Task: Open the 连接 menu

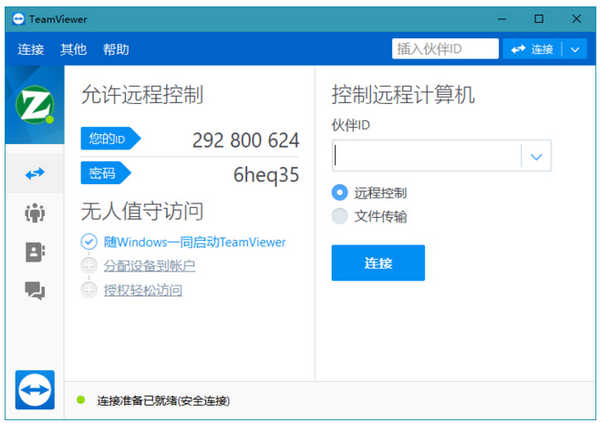Action: click(x=31, y=49)
